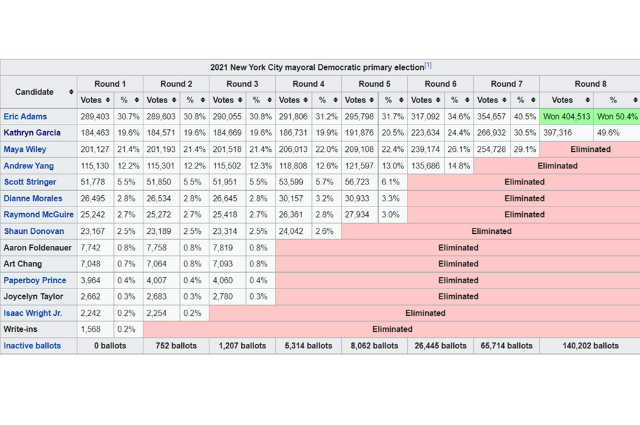640x425 pixels.
Task: Follow citation [1] in table title
Action: [x=428, y=65]
